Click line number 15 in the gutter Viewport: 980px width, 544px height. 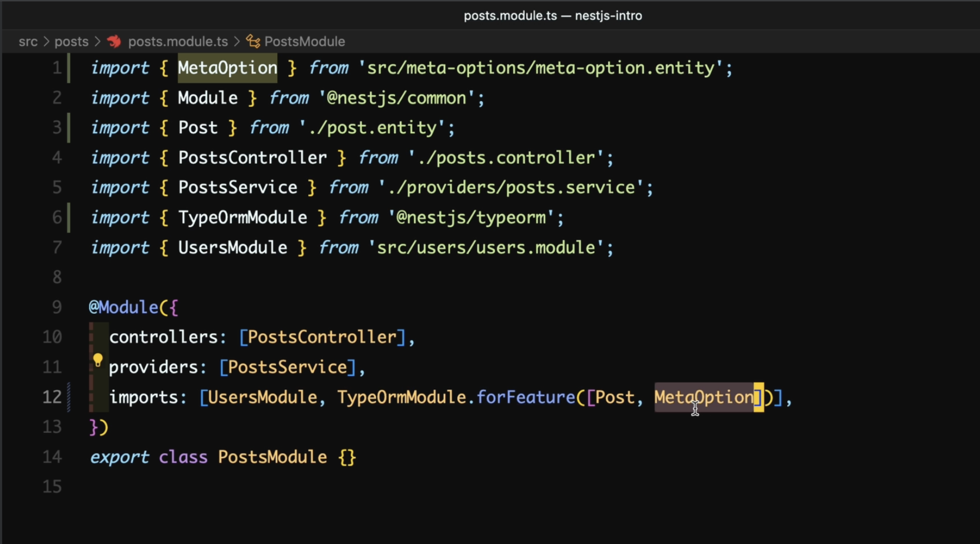coord(52,487)
